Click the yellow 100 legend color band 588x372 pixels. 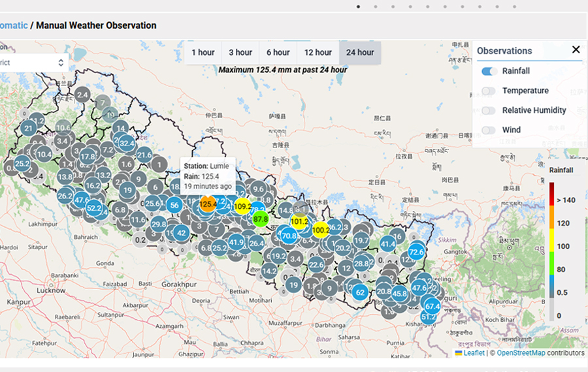[551, 240]
